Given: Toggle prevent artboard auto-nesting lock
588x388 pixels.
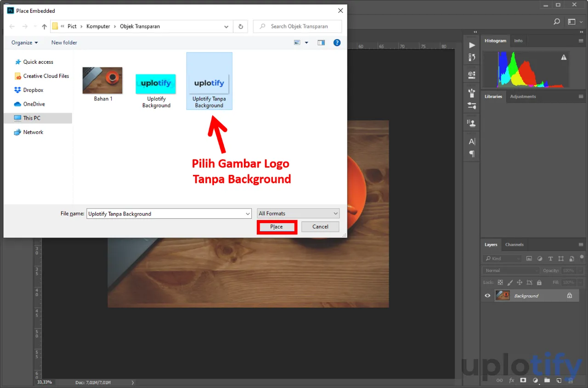Looking at the screenshot, I should [x=529, y=282].
